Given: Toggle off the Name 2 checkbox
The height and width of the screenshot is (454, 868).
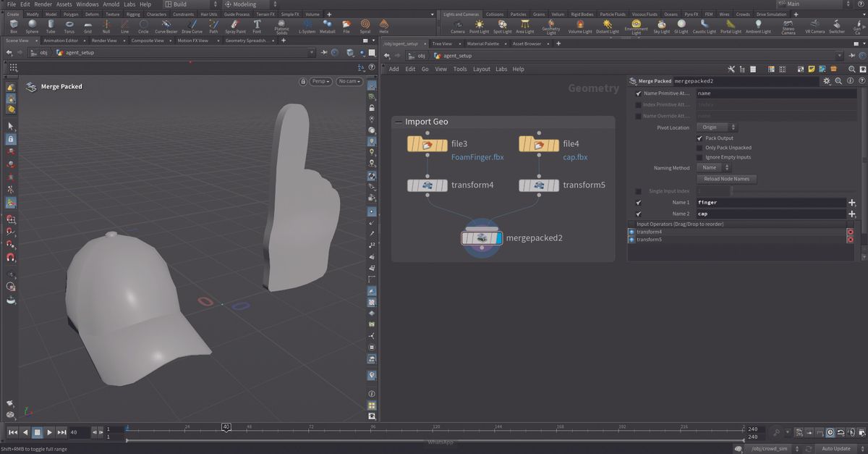Looking at the screenshot, I should (637, 214).
